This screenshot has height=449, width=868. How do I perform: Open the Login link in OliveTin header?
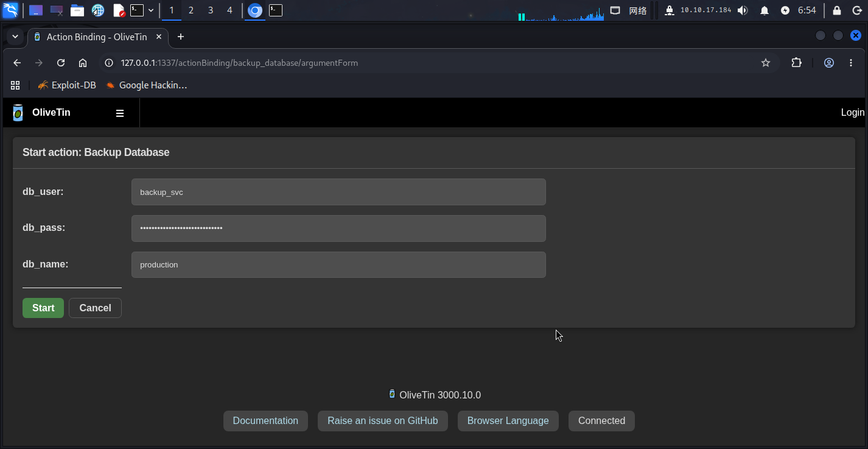[853, 113]
